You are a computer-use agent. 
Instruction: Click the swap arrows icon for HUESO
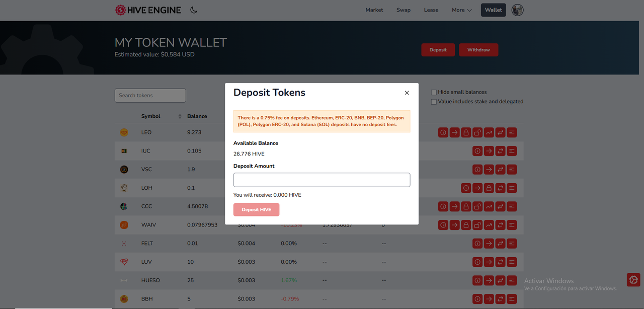(x=501, y=280)
